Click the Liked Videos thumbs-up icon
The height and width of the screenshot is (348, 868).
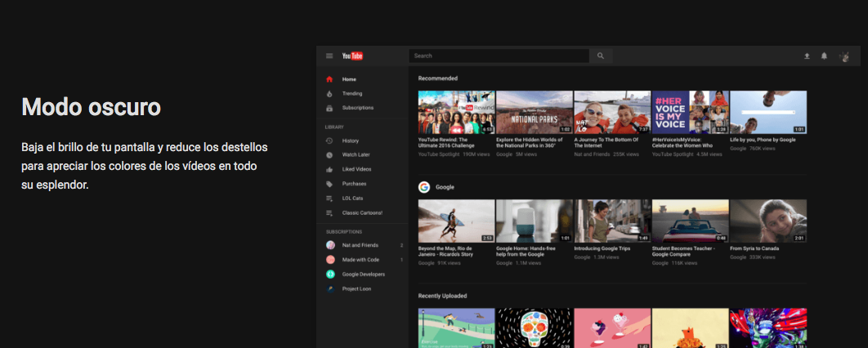(329, 169)
